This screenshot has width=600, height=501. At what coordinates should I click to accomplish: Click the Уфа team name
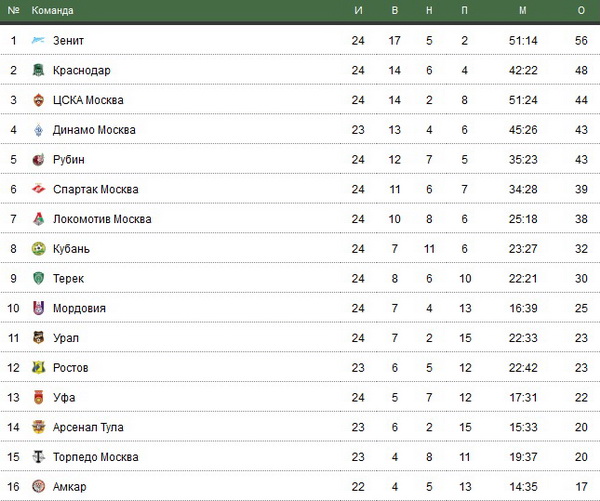click(x=64, y=397)
